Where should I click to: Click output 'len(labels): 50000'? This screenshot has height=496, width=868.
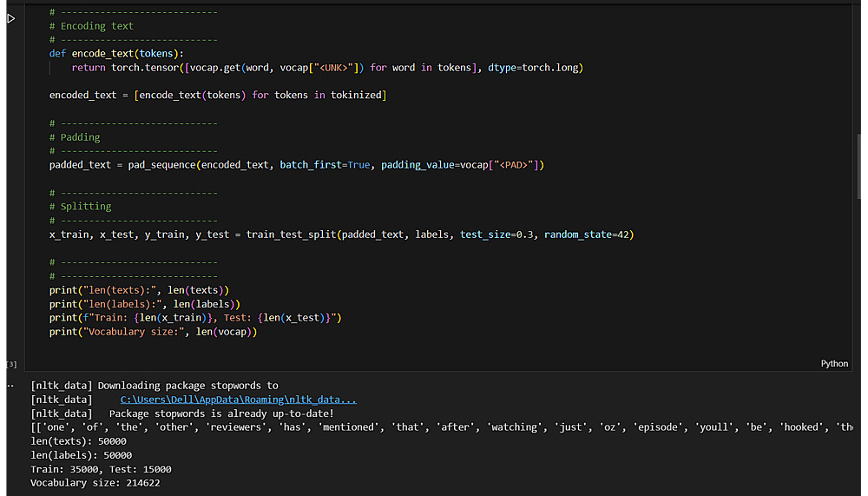(x=82, y=455)
